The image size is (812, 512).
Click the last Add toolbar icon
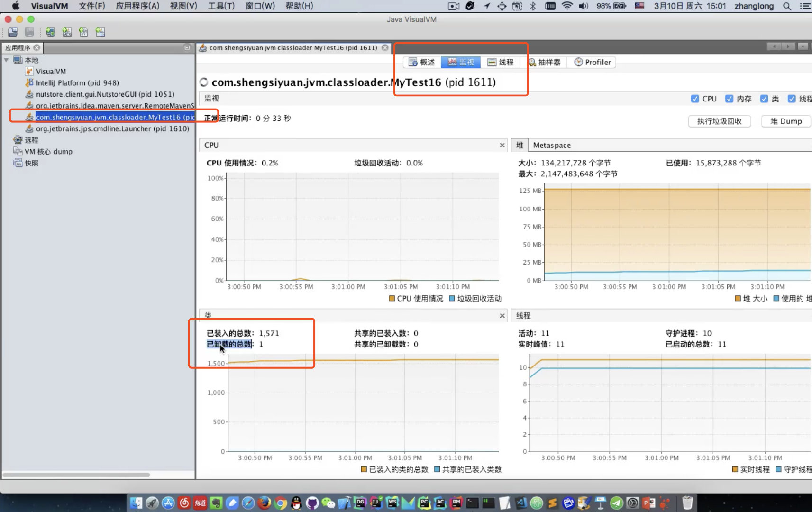(100, 32)
